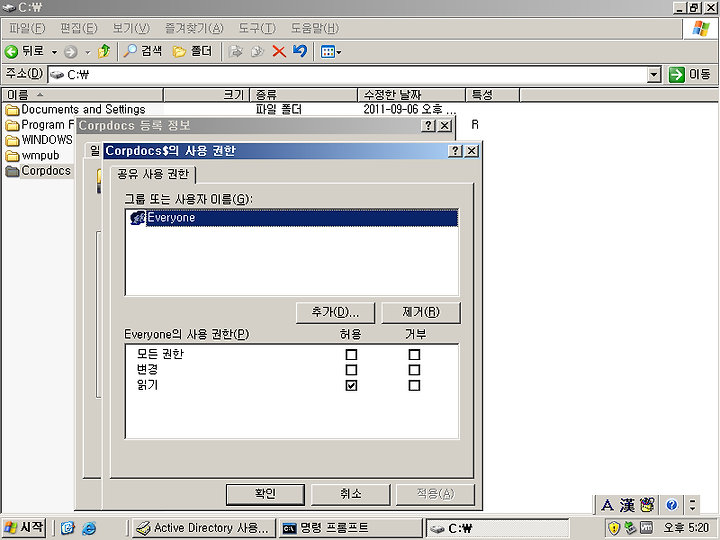Open the forward history dropdown arrow

pos(87,52)
